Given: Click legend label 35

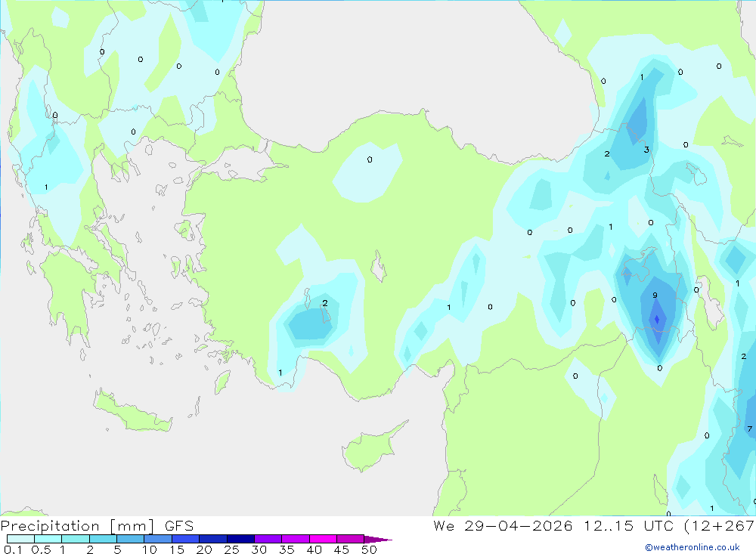Looking at the screenshot, I should (287, 549).
